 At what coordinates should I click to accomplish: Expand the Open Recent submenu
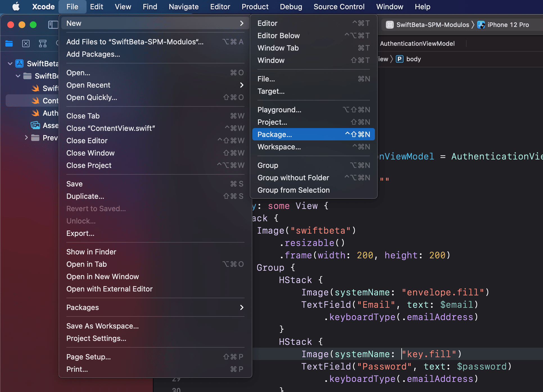point(155,85)
